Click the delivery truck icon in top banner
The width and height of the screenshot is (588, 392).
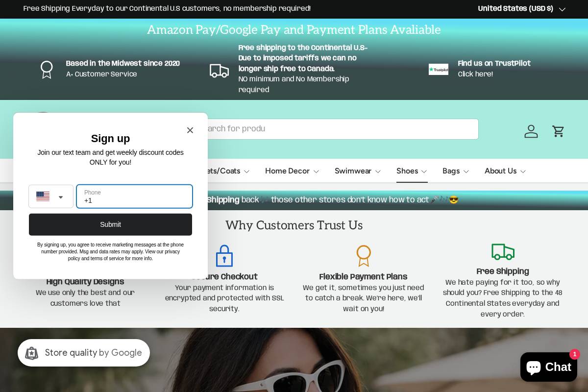(x=219, y=71)
